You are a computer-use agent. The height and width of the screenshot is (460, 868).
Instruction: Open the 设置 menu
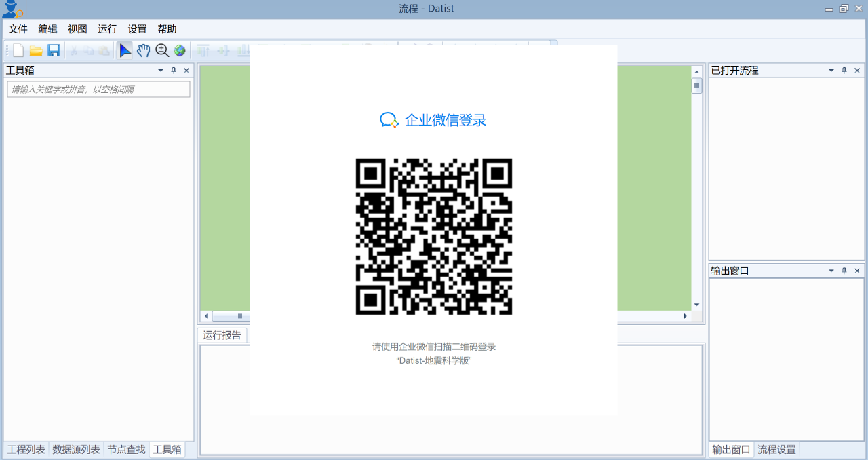(x=138, y=29)
